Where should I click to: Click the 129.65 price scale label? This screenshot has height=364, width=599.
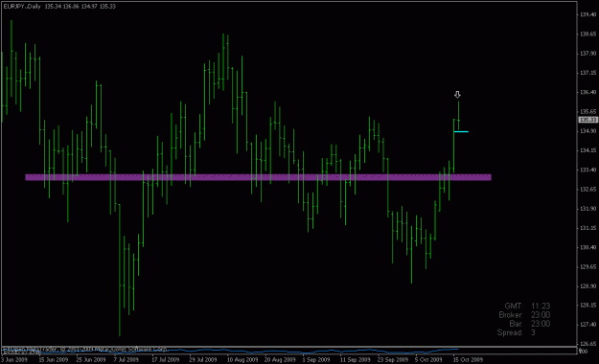pos(588,266)
